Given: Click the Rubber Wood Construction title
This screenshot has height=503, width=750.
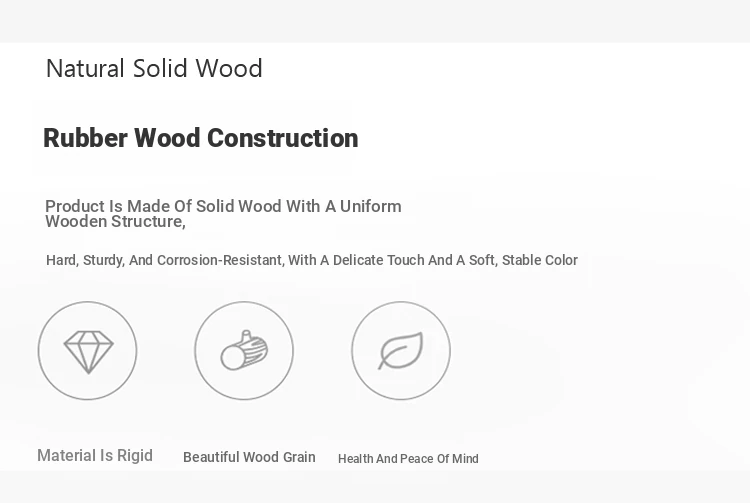Looking at the screenshot, I should (201, 138).
